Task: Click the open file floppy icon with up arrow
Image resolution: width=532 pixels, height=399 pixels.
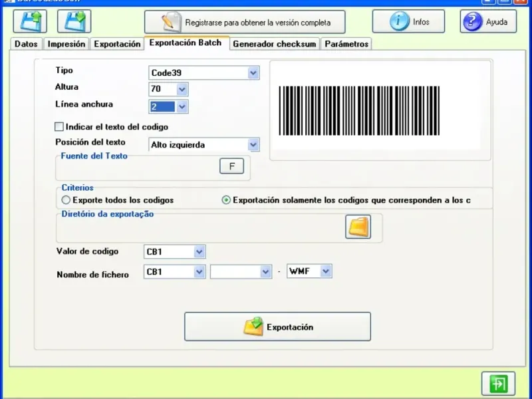Action: tap(30, 21)
